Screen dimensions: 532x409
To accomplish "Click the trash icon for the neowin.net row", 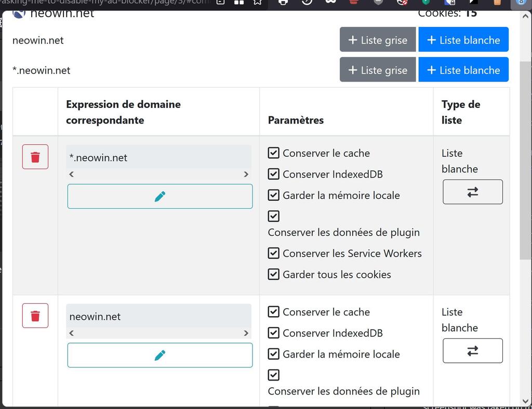I will coord(35,316).
